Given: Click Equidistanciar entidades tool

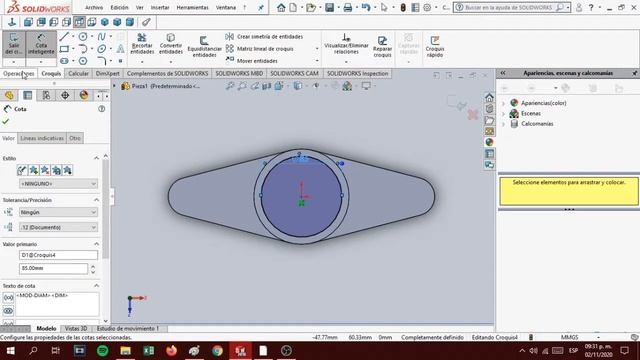Looking at the screenshot, I should pyautogui.click(x=204, y=47).
